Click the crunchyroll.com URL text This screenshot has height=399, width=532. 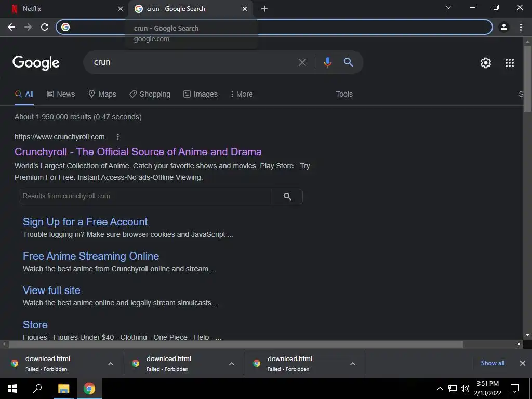click(59, 137)
